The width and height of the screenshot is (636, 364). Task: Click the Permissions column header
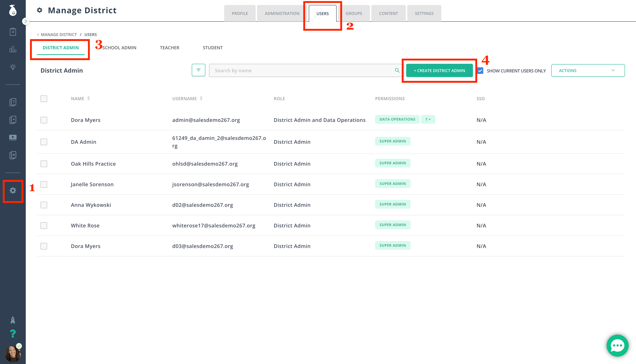(x=390, y=99)
